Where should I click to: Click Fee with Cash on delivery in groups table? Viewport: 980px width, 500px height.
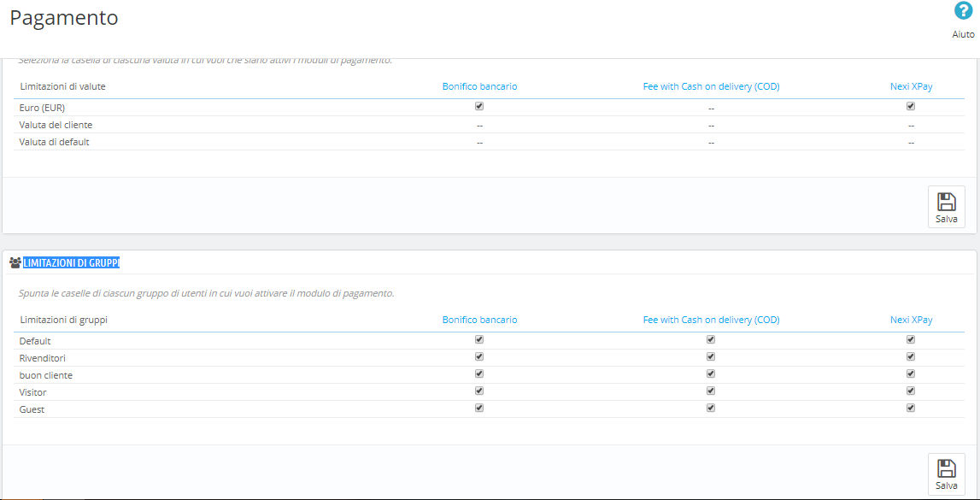click(711, 320)
